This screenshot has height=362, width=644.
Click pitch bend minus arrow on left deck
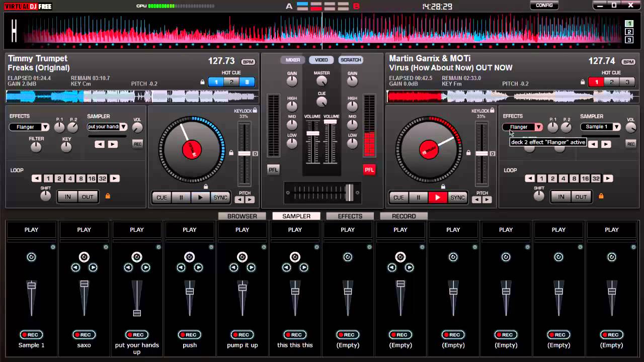[x=239, y=200]
